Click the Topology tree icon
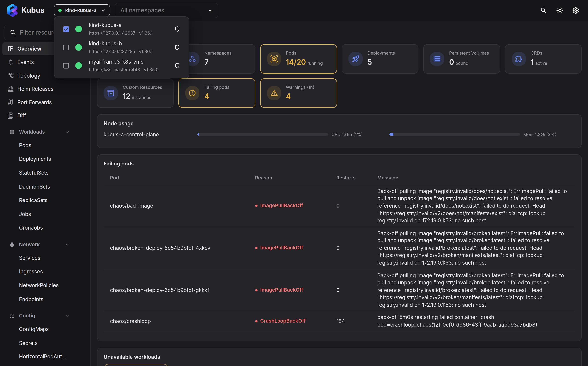 [10, 76]
